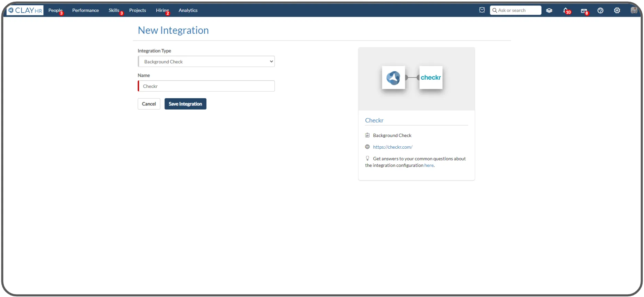Click the Name field containing Checkr

(x=206, y=86)
